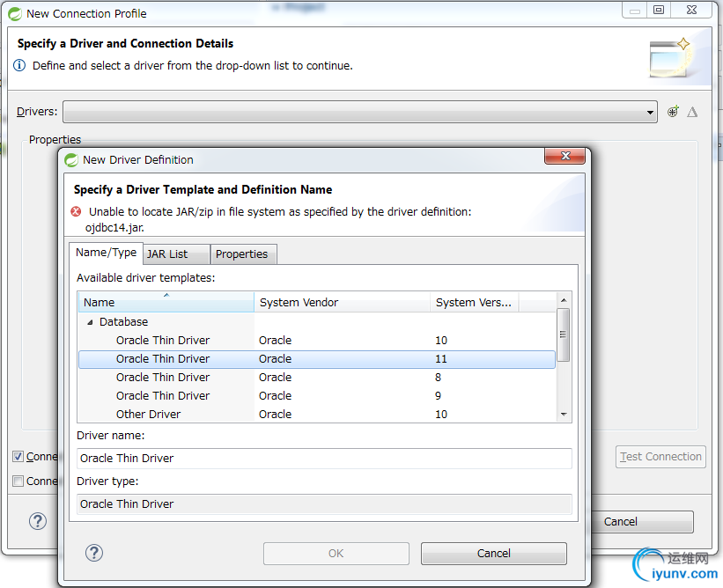Minimize the New Connection Profile window
This screenshot has width=723, height=588.
pos(635,10)
